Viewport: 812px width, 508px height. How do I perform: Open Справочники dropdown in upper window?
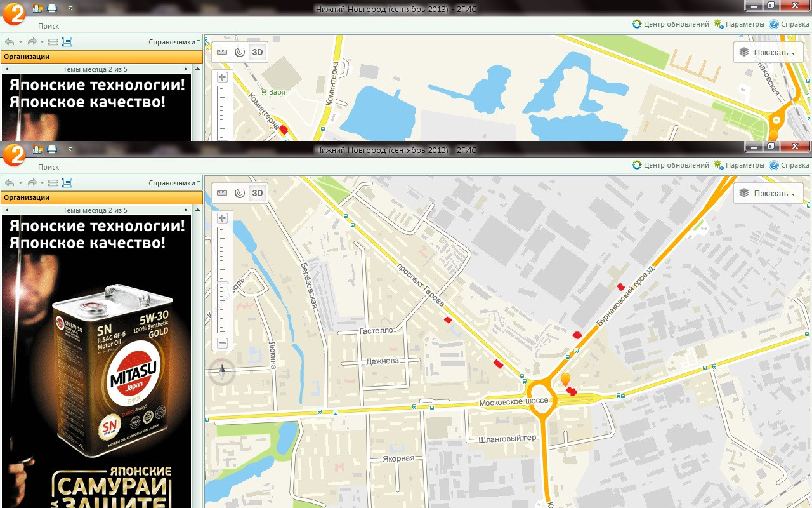[174, 42]
